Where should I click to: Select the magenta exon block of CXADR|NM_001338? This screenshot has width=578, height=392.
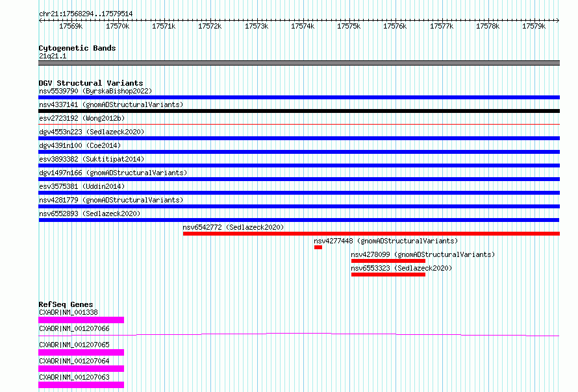81,320
